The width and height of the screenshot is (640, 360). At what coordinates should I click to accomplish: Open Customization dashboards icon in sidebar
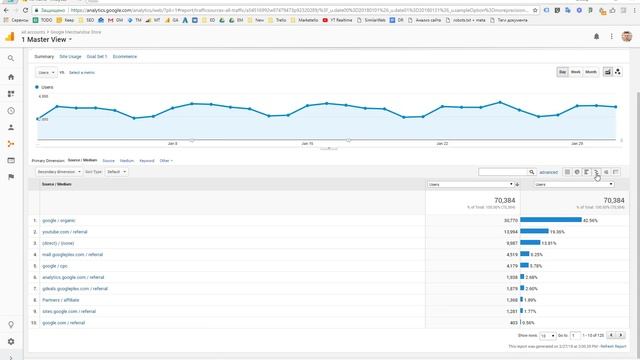[11, 94]
